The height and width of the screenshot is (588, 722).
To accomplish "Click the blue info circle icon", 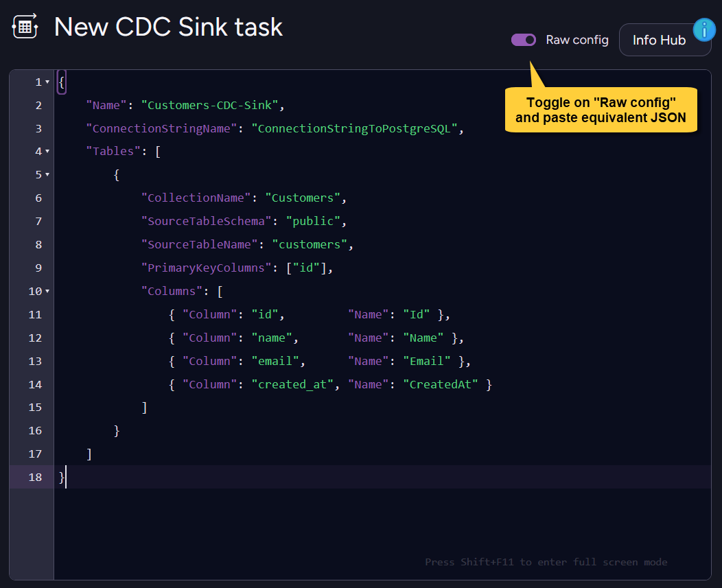I will [704, 30].
